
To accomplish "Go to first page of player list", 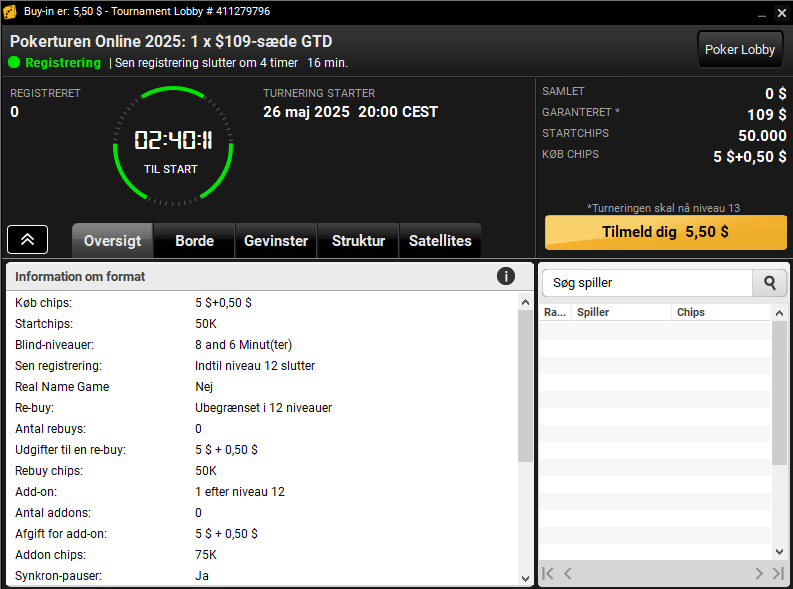I will tap(548, 573).
